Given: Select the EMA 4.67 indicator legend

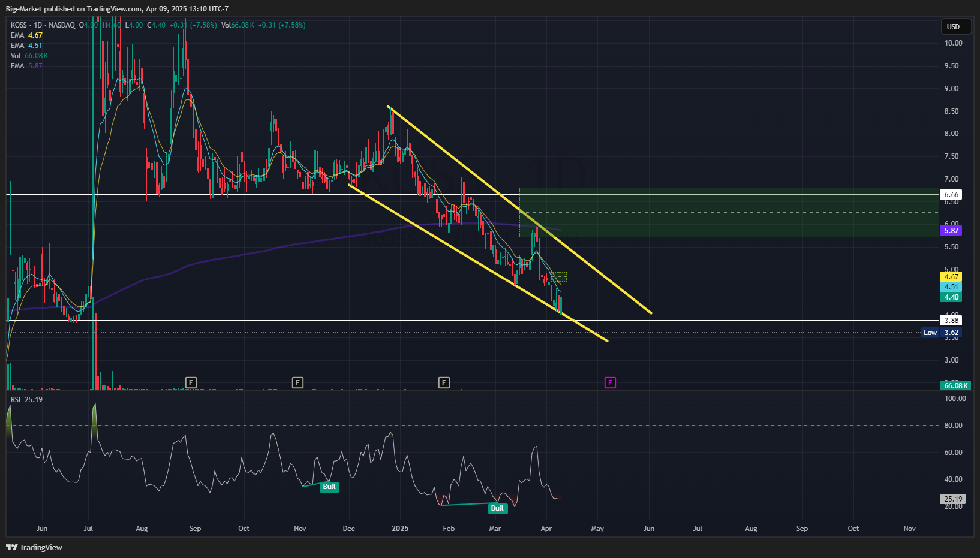Looking at the screenshot, I should (26, 35).
